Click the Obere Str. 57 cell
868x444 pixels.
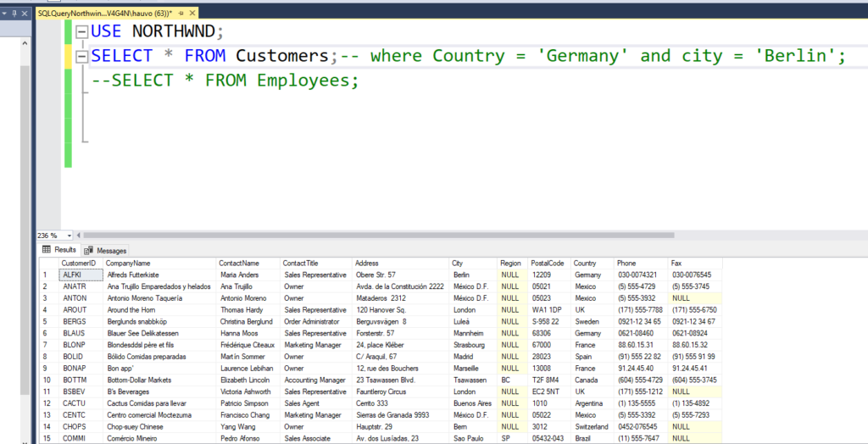400,275
